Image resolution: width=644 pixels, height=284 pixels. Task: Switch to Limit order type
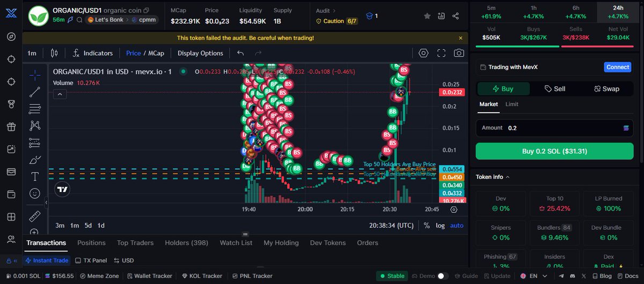[512, 104]
